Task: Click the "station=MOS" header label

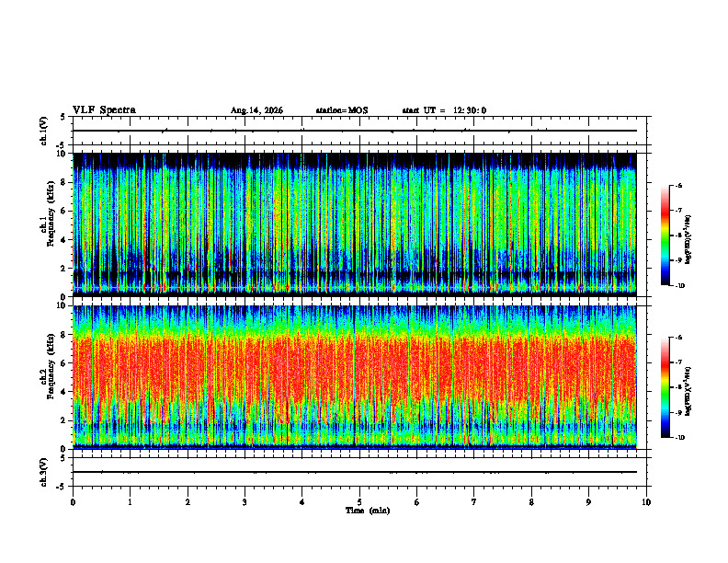Action: (342, 110)
